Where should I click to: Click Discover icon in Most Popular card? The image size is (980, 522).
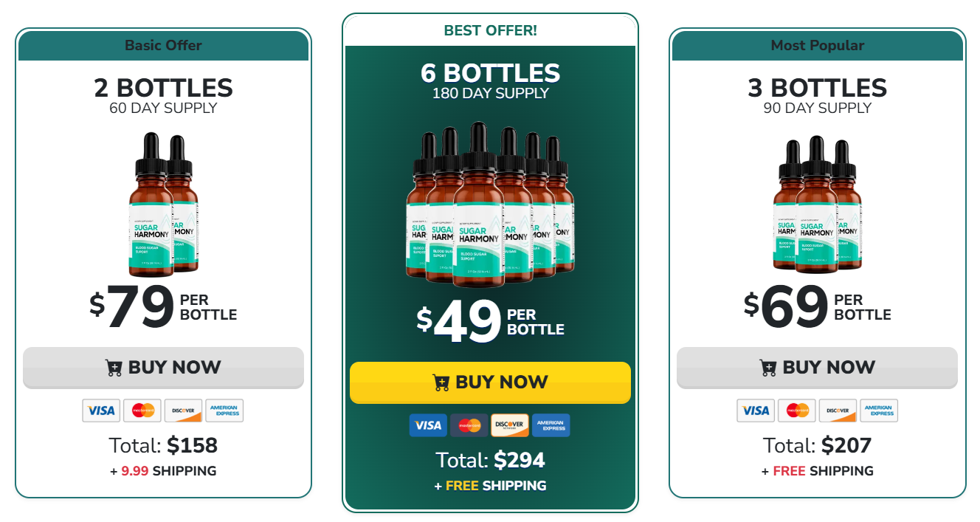[x=838, y=411]
